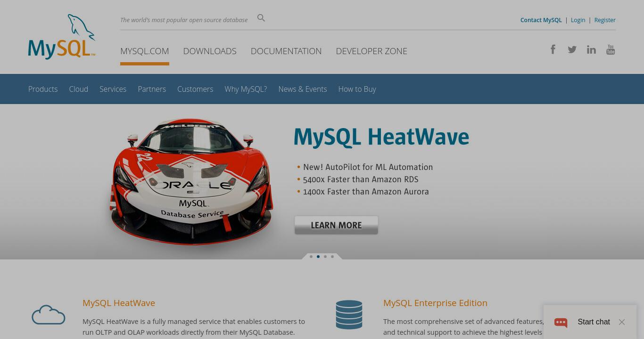This screenshot has width=644, height=339.
Task: Click the Start chat button
Action: pyautogui.click(x=594, y=322)
